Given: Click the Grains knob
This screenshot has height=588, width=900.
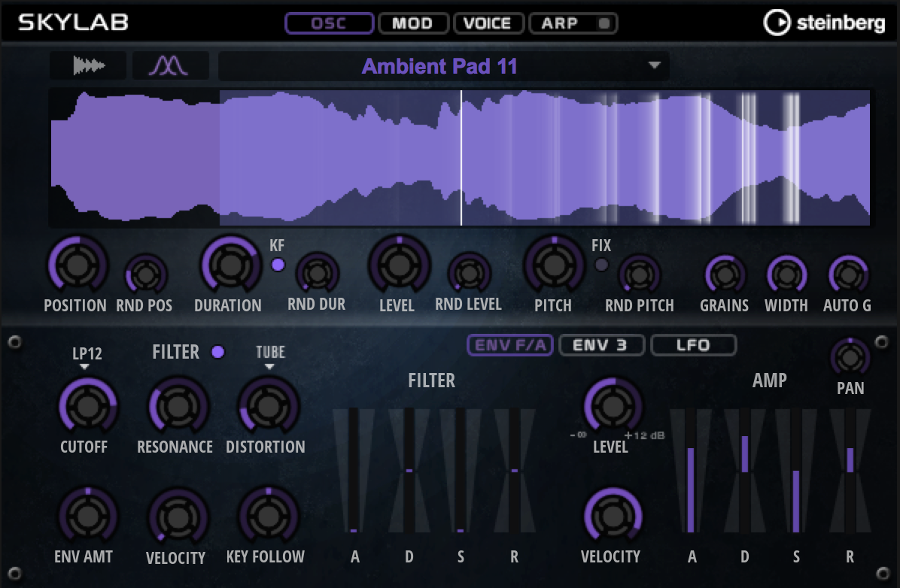Looking at the screenshot, I should pos(724,275).
